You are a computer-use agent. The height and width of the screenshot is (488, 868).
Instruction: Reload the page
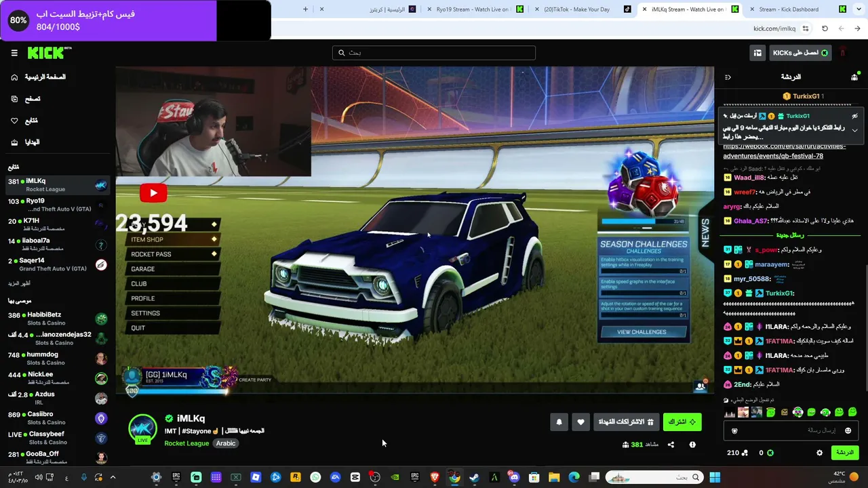(825, 28)
